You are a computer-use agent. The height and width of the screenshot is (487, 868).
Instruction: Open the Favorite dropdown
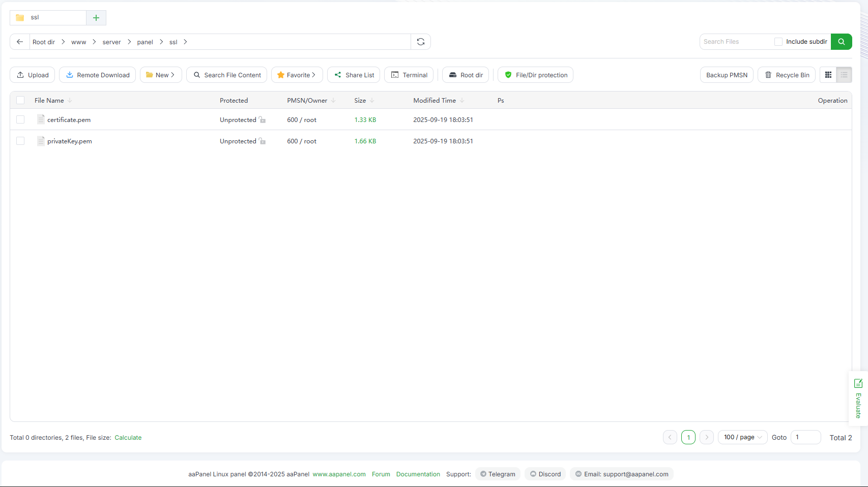click(x=297, y=75)
